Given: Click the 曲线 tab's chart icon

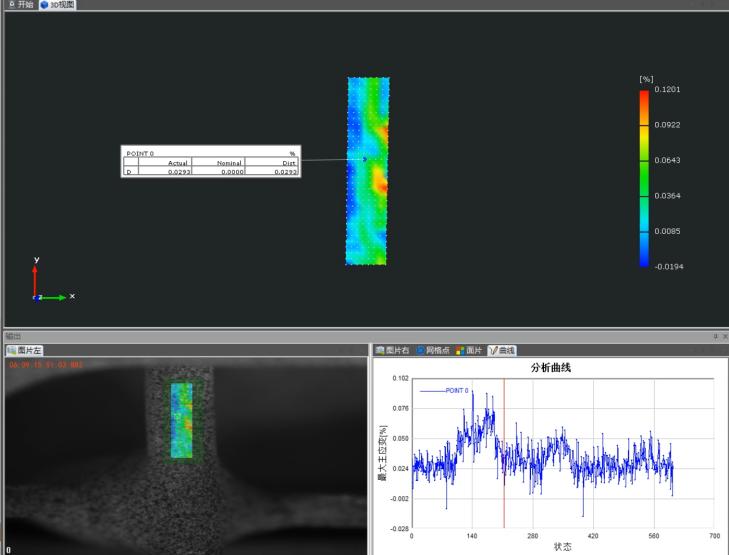Looking at the screenshot, I should [x=493, y=351].
